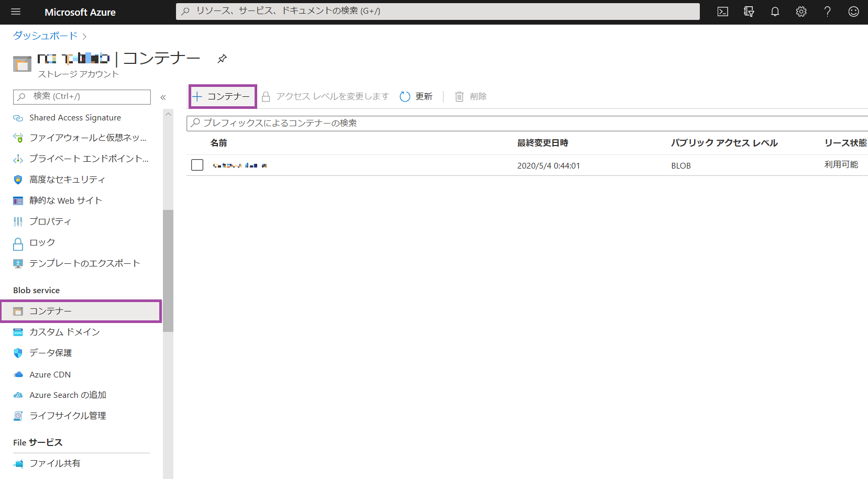The image size is (868, 479).
Task: Open notifications bell
Action: point(775,12)
